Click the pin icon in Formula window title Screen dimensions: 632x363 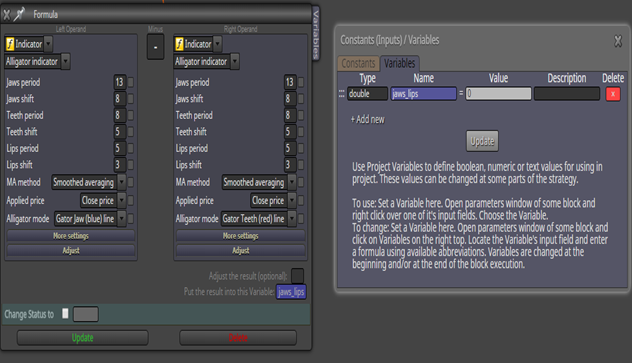pyautogui.click(x=19, y=15)
